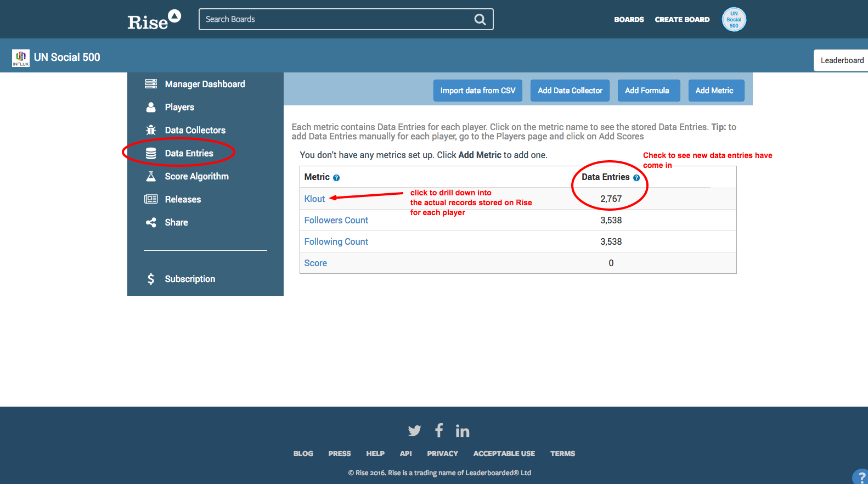The width and height of the screenshot is (868, 484).
Task: Open the API footer link
Action: click(405, 453)
